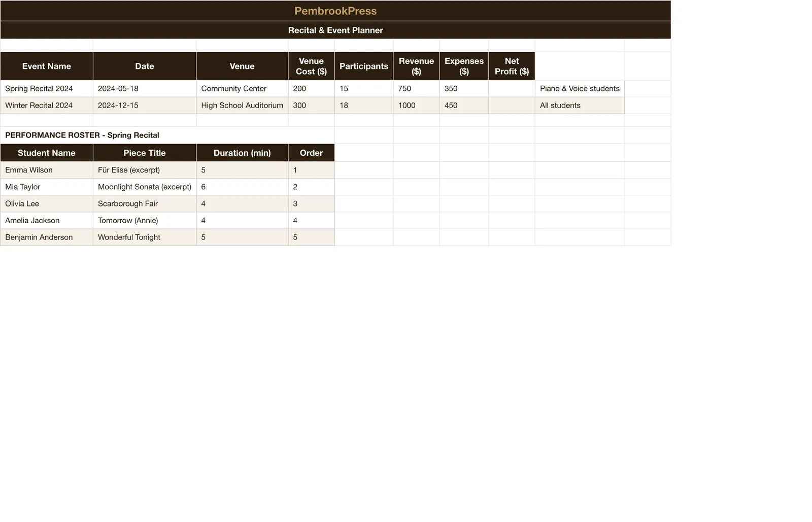Click the Emma Wilson student cell
The image size is (812, 522).
coord(47,170)
